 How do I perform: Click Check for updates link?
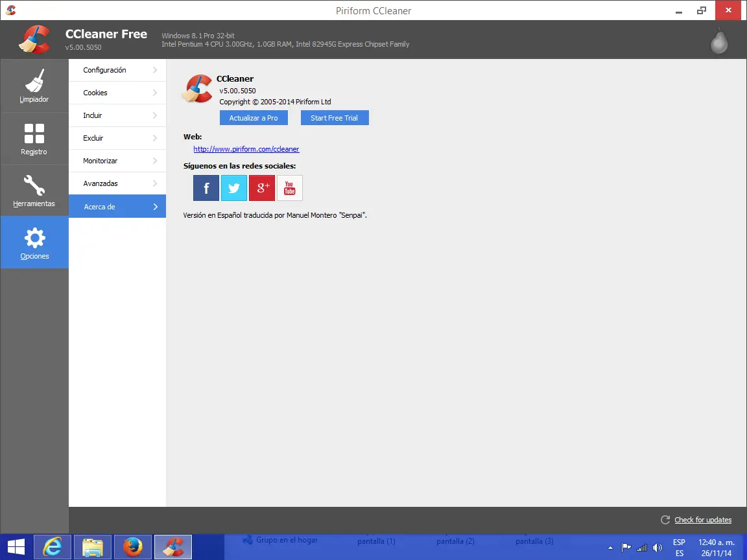tap(703, 520)
